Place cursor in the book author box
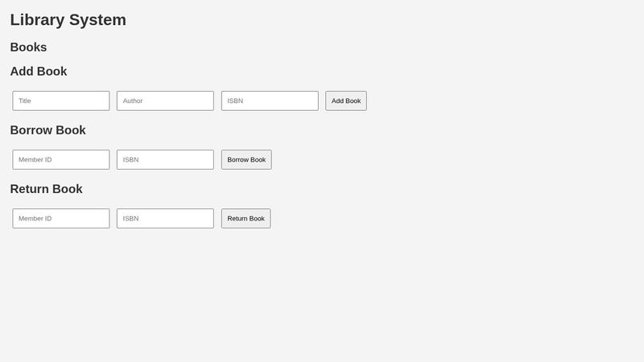Viewport: 644px width, 362px height. click(x=165, y=101)
